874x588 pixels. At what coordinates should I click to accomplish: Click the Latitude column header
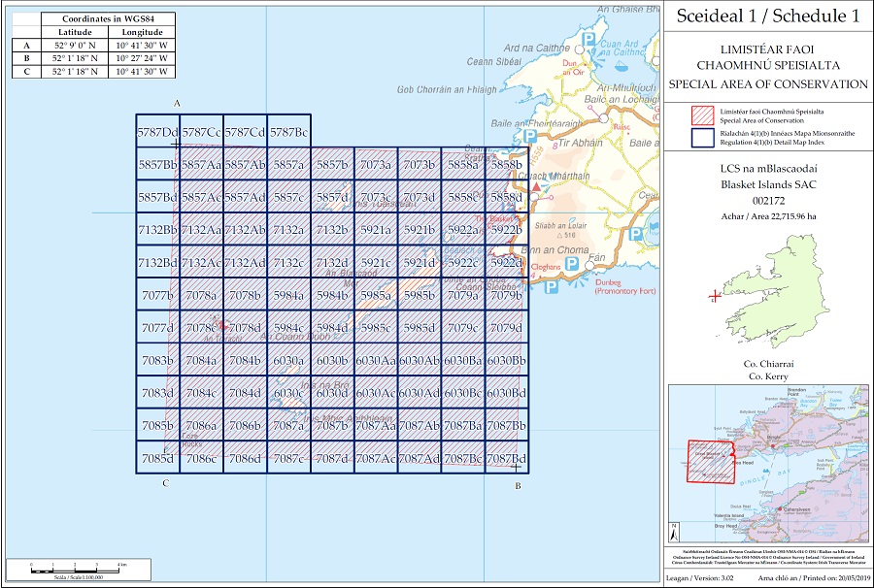tap(75, 32)
